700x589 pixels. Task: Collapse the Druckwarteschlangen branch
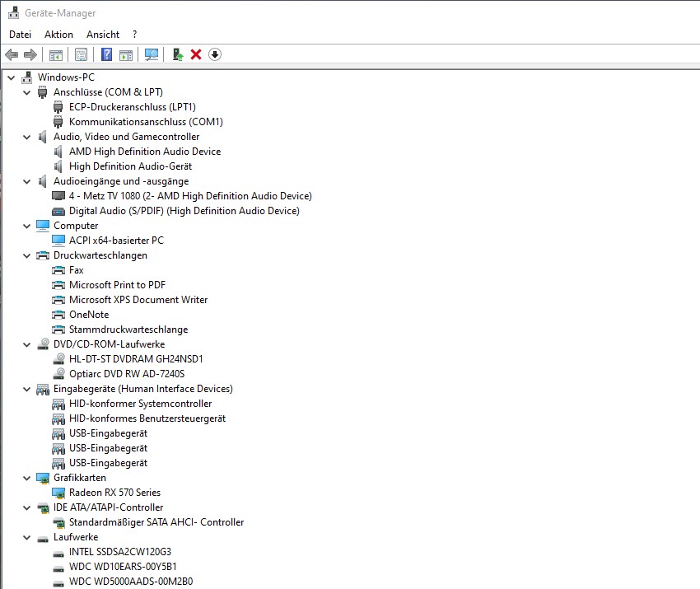click(x=27, y=255)
